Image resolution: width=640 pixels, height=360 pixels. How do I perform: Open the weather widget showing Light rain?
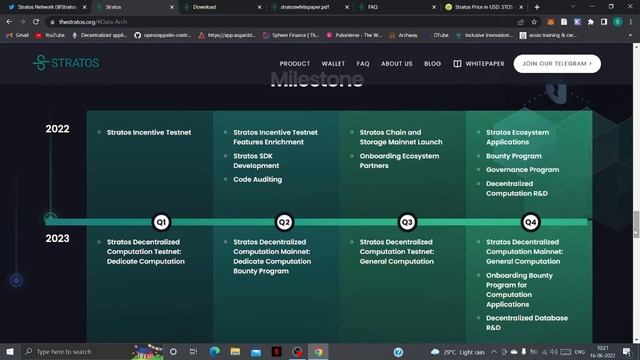point(458,352)
